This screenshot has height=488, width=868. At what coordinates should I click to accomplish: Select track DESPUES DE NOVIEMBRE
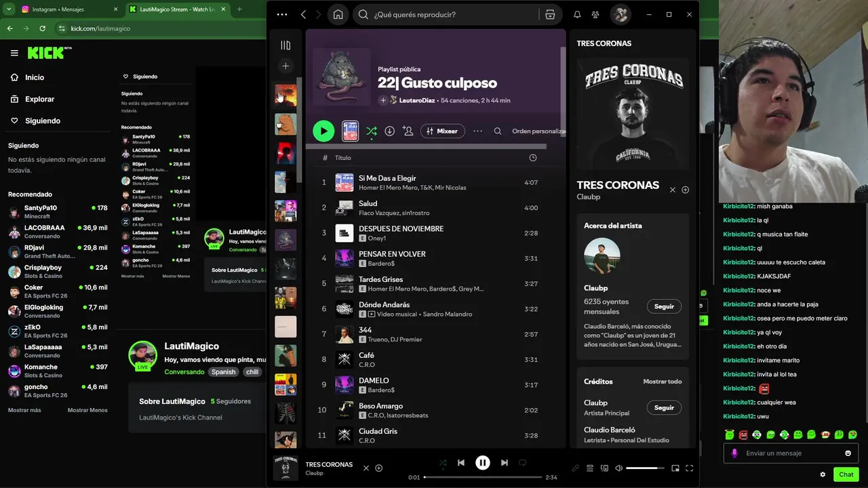pyautogui.click(x=401, y=229)
